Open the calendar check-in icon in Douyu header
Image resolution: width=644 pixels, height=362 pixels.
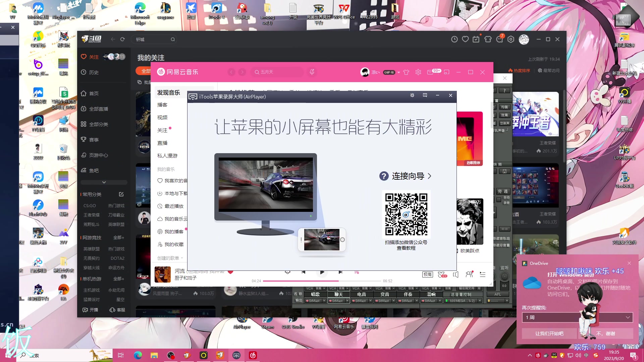click(476, 39)
